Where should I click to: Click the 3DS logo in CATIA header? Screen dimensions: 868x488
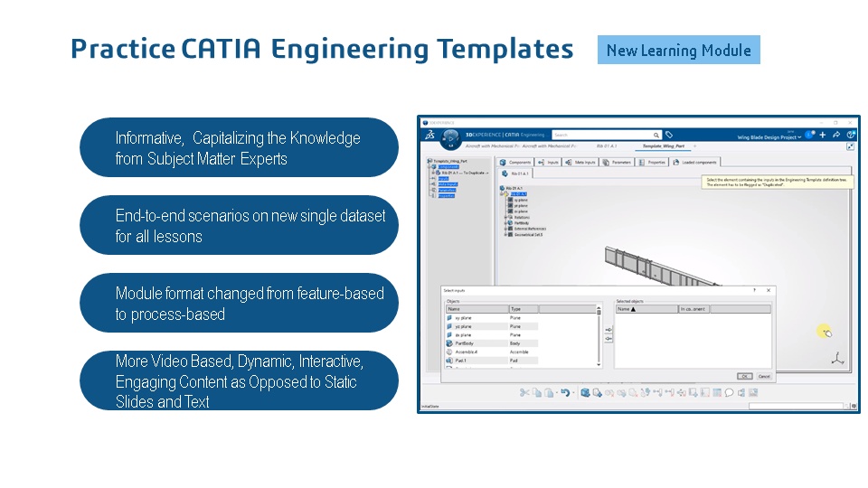click(430, 135)
